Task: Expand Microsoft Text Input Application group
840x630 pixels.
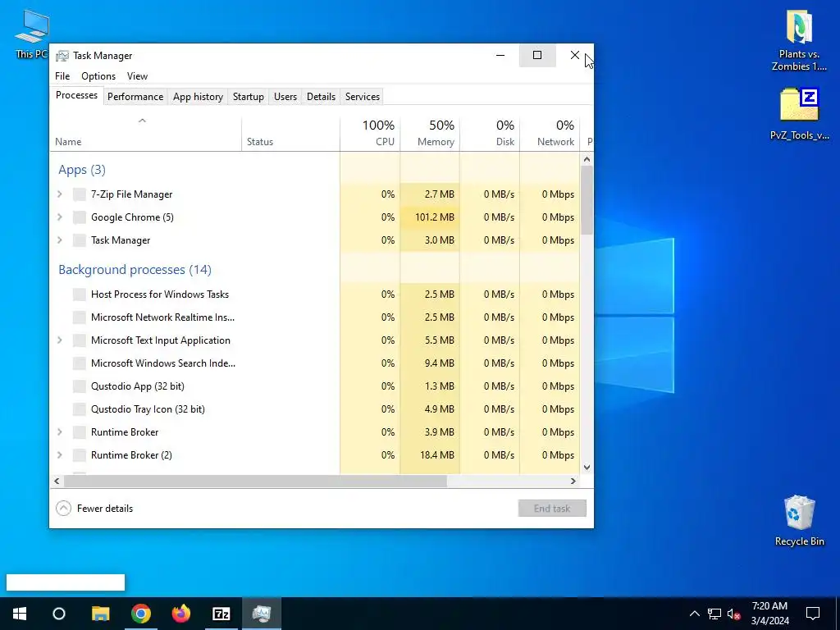Action: 60,340
